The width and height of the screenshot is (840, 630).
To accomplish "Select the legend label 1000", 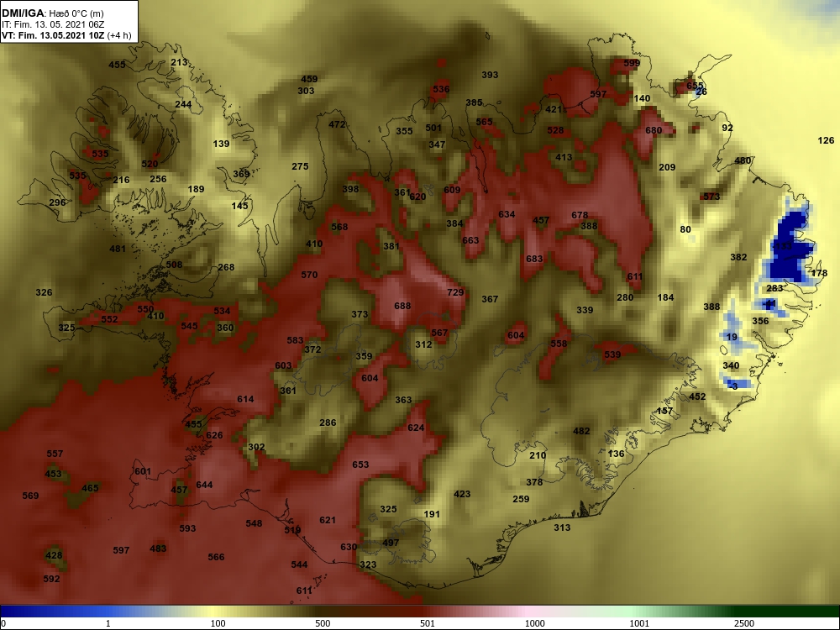I will click(534, 623).
